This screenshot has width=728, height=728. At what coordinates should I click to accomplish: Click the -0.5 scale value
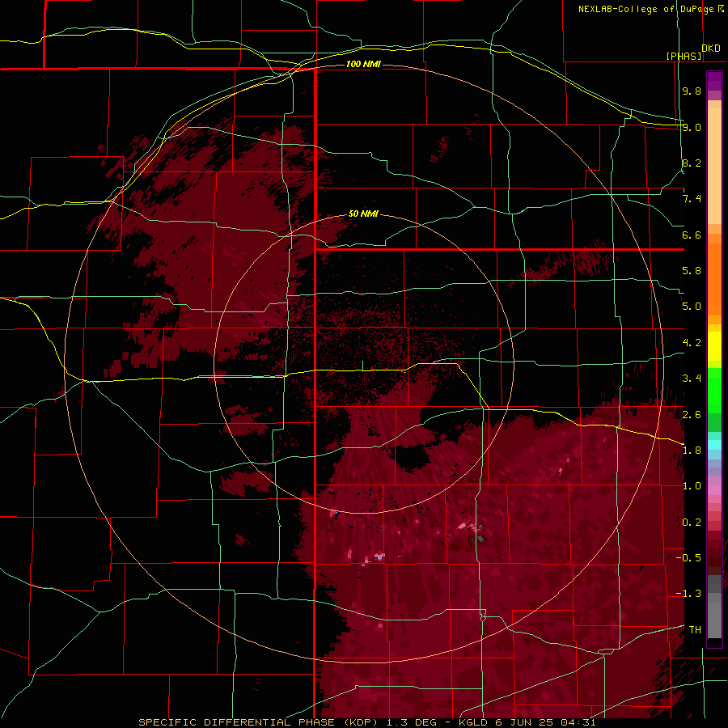point(688,557)
